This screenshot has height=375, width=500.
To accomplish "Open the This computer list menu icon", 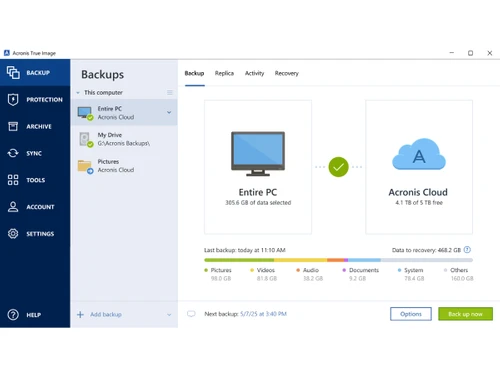I will click(x=170, y=92).
